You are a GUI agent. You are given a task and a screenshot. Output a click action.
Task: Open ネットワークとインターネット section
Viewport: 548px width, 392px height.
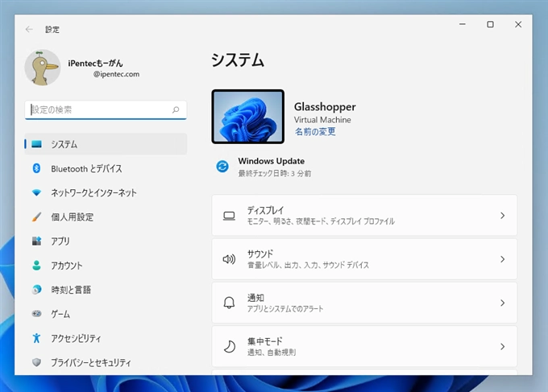pos(106,192)
